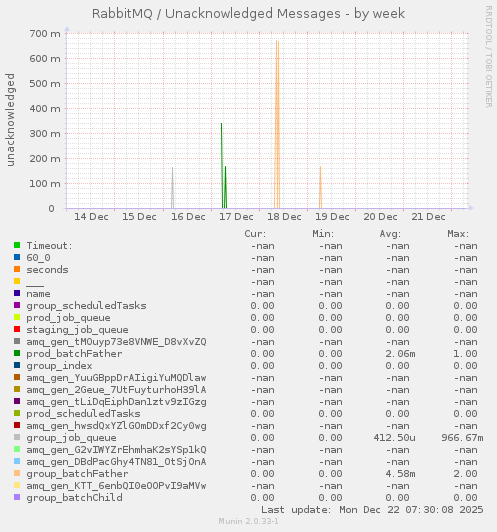Click the '4.58m' average for group_batchFather

click(400, 474)
